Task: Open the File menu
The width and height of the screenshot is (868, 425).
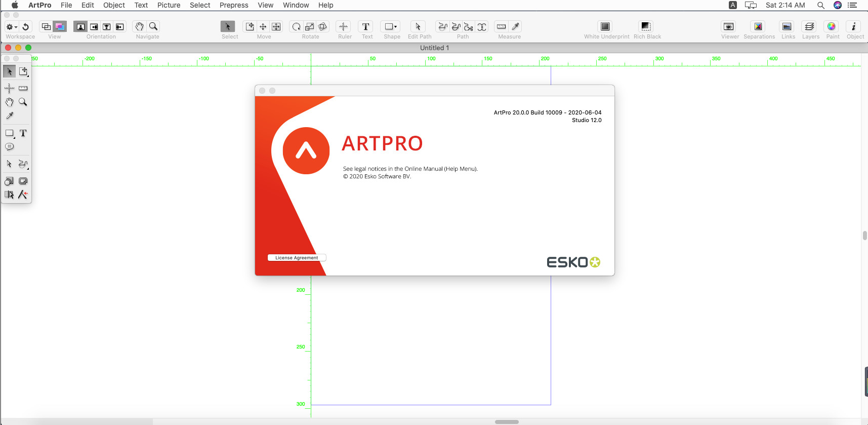Action: 66,5
